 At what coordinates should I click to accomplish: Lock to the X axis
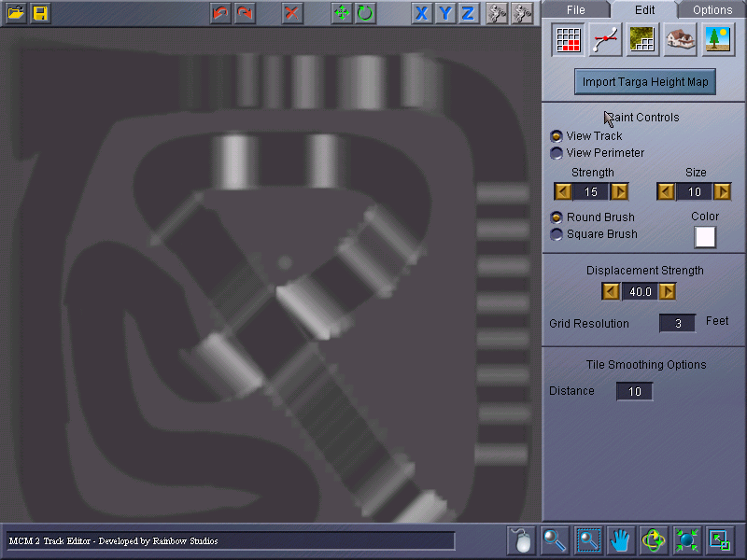[421, 13]
